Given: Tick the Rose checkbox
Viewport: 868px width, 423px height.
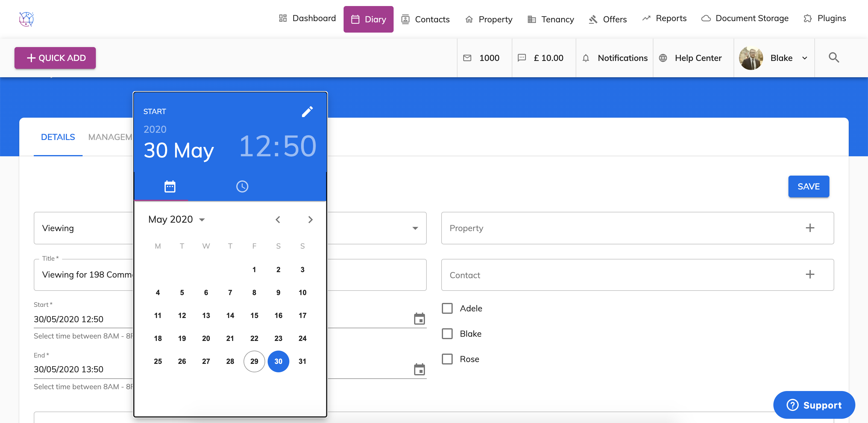Looking at the screenshot, I should pyautogui.click(x=447, y=359).
